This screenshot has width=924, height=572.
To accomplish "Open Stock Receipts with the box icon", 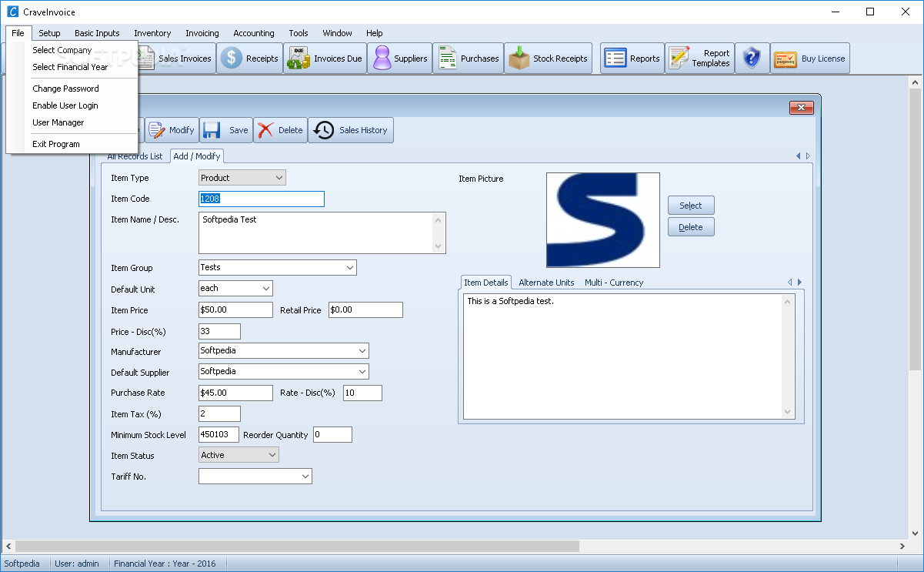I will (548, 59).
